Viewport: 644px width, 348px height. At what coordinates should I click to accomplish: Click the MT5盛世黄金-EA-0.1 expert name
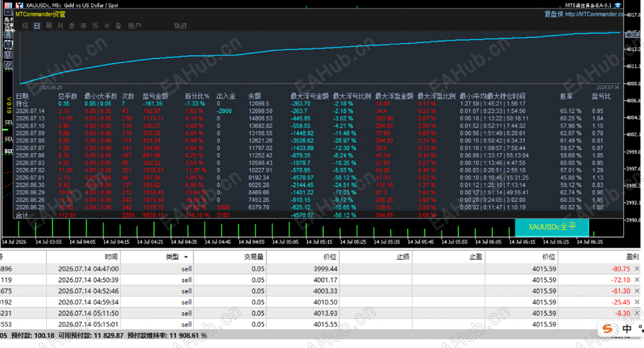coord(588,5)
